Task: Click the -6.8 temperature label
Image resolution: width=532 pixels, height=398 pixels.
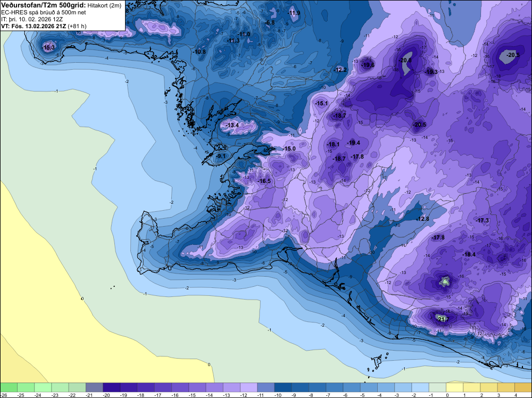Action: (269, 22)
